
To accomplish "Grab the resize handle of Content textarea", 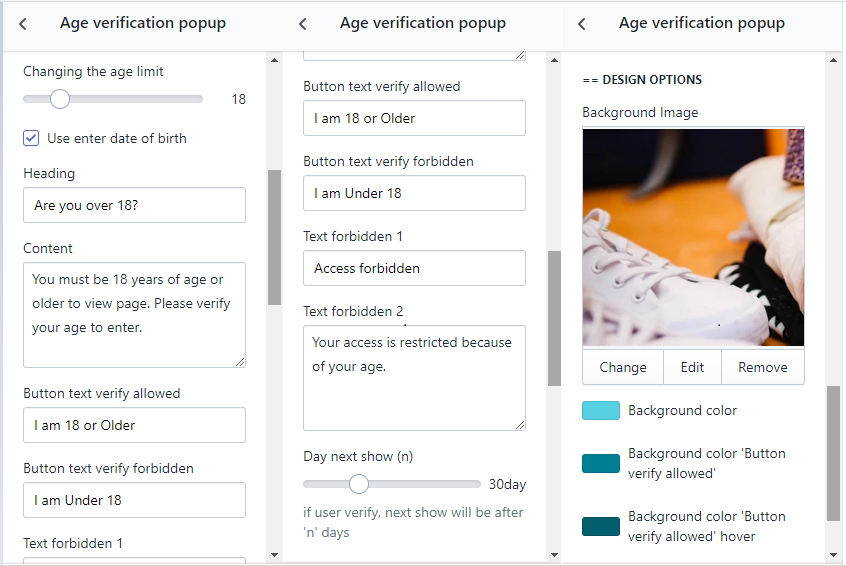I will [x=240, y=361].
